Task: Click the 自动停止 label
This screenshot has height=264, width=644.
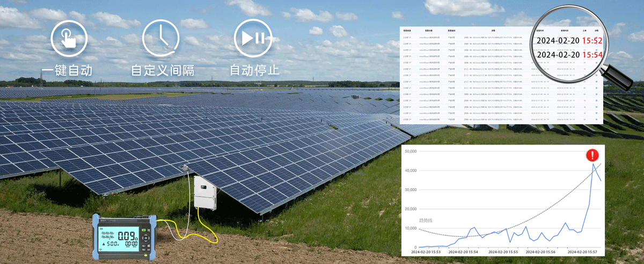Action: (254, 70)
